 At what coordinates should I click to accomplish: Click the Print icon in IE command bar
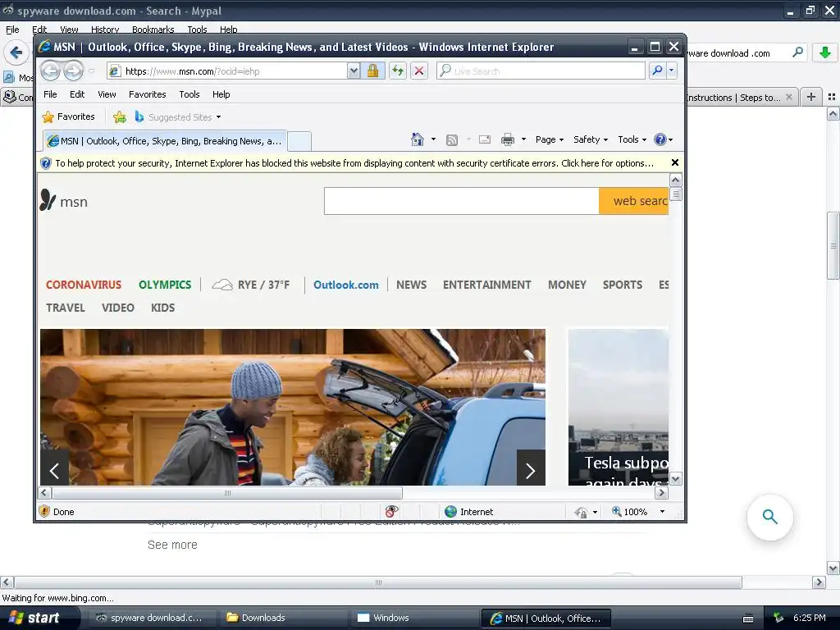tap(507, 139)
